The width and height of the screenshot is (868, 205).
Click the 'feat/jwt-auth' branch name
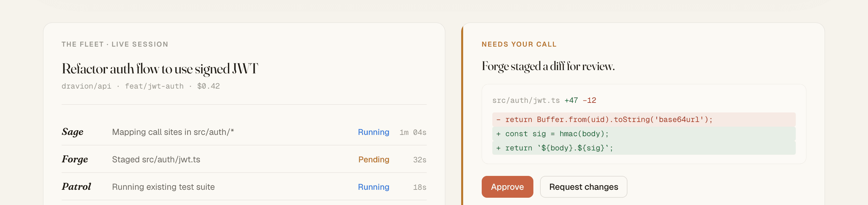[154, 86]
